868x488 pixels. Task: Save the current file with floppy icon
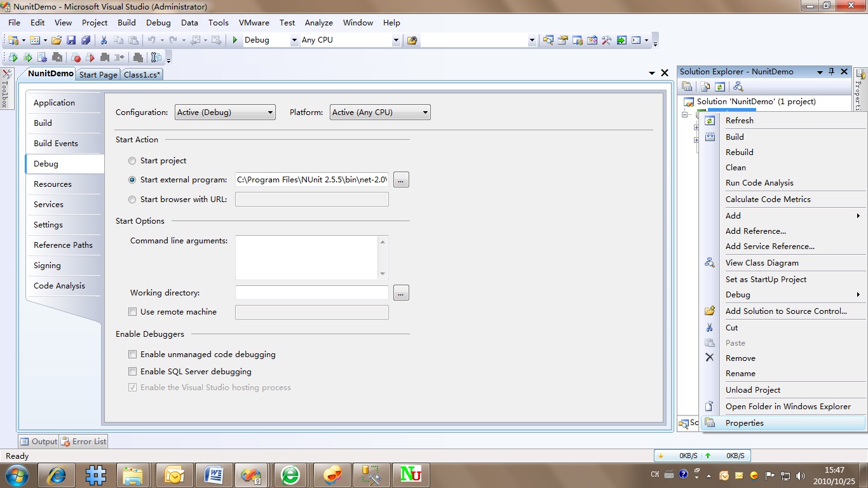coord(71,40)
